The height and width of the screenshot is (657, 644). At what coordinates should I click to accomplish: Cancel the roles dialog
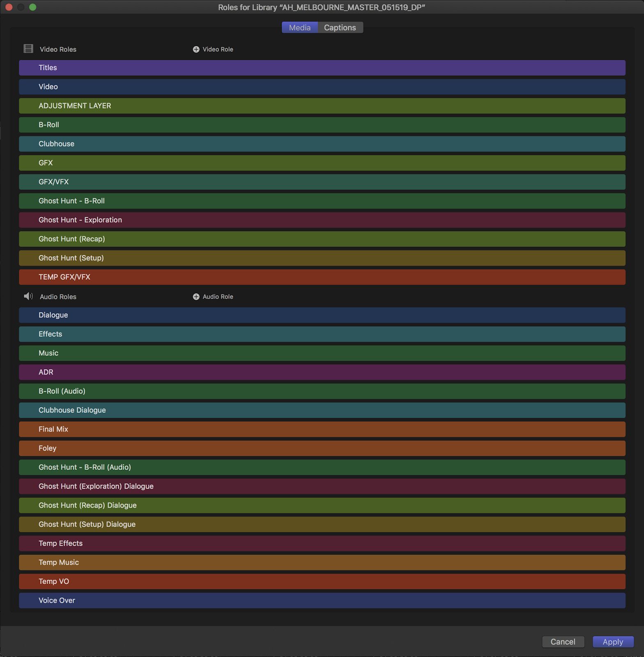pos(563,642)
